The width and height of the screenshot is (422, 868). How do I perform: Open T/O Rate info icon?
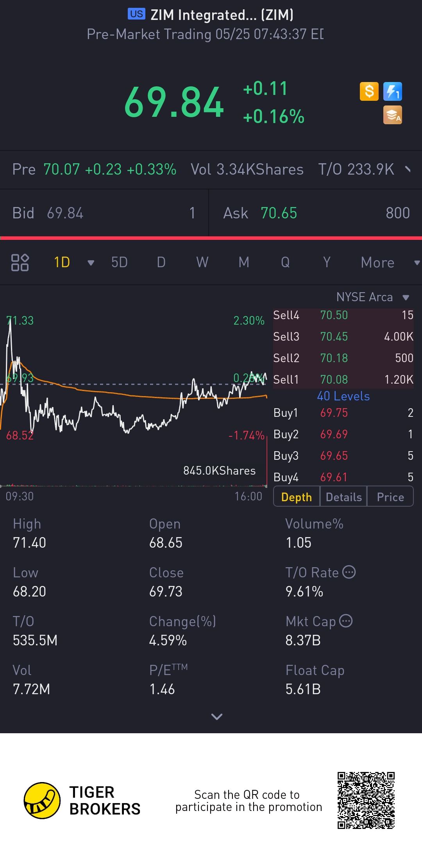349,572
